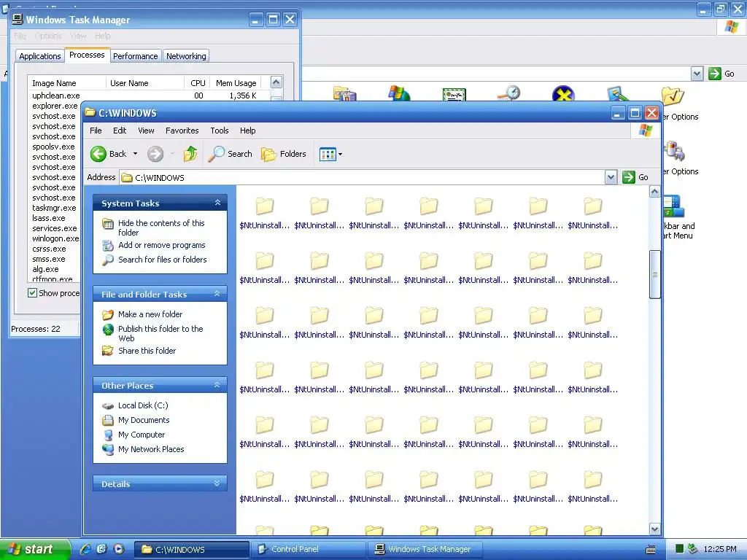Click in the C:\WINDOWS address field
The width and height of the screenshot is (747, 560).
[x=362, y=178]
